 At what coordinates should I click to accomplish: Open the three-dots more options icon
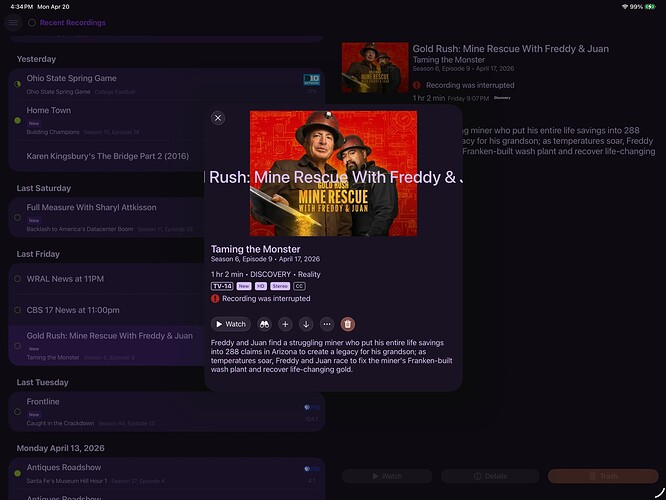point(327,324)
